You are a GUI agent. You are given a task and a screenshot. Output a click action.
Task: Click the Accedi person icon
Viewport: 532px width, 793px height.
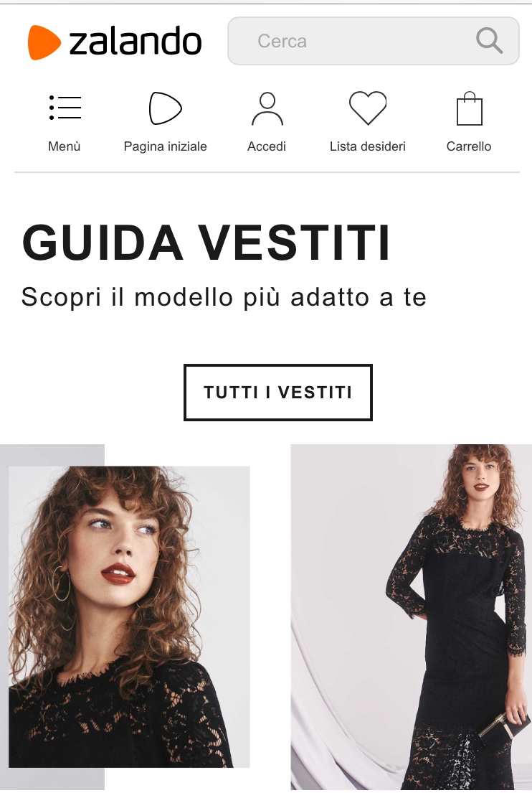click(267, 108)
